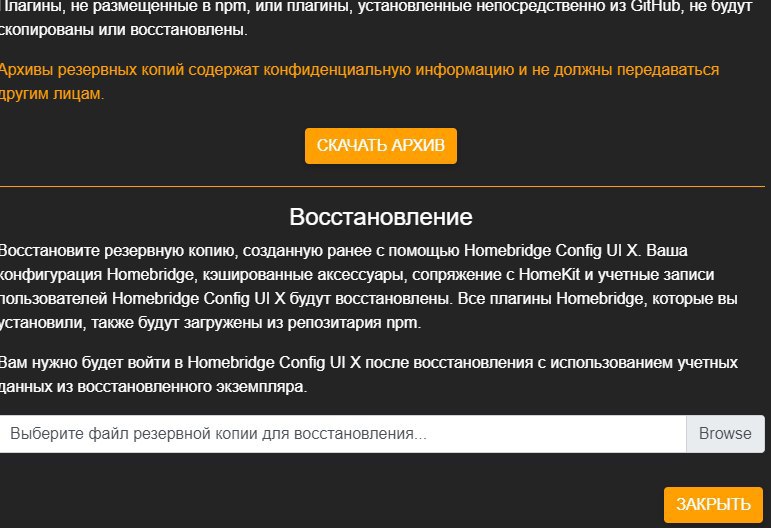Viewport: 771px width, 528px height.
Task: Click the Browse file button
Action: [725, 434]
